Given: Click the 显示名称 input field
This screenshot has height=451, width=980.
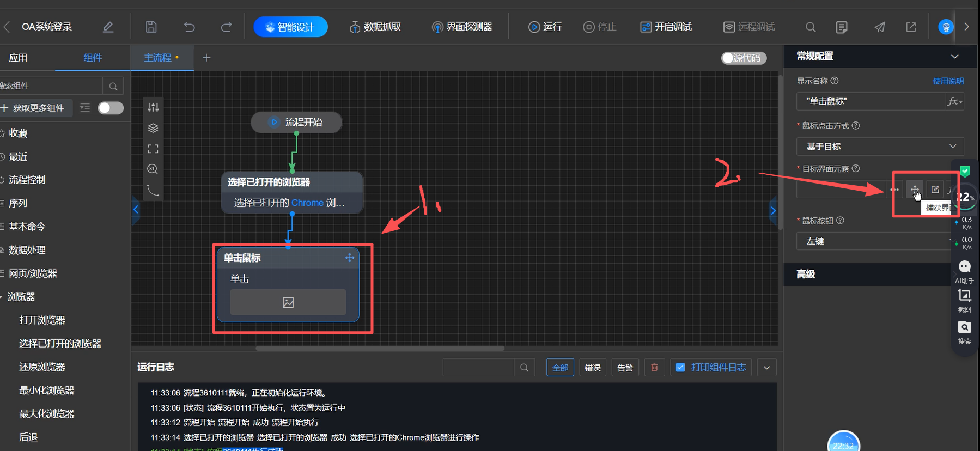Looking at the screenshot, I should [871, 101].
